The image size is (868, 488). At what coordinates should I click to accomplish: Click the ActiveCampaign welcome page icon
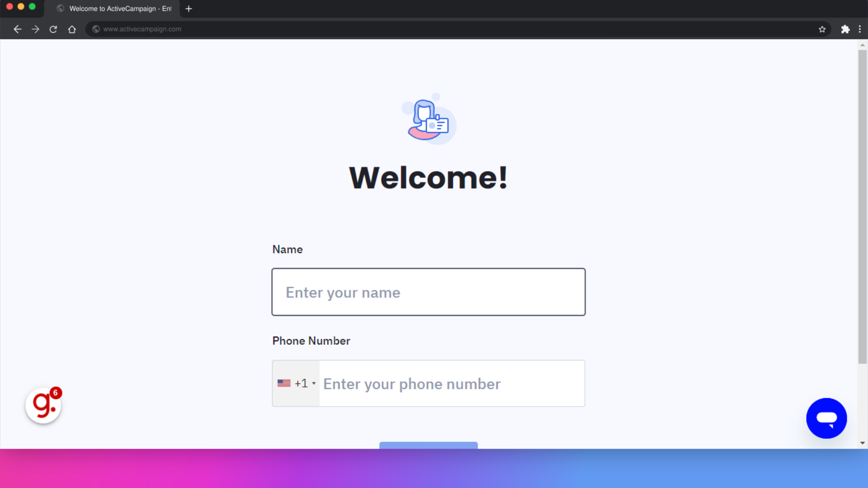428,118
